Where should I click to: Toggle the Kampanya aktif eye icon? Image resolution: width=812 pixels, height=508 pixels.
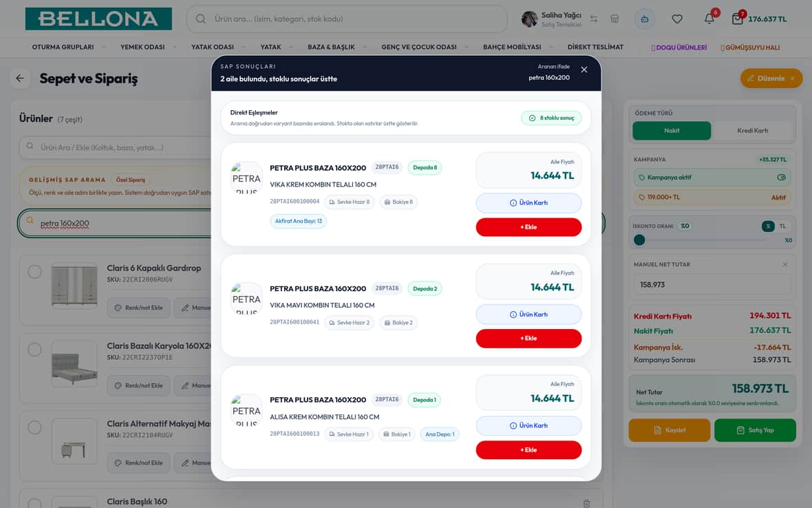coord(781,177)
